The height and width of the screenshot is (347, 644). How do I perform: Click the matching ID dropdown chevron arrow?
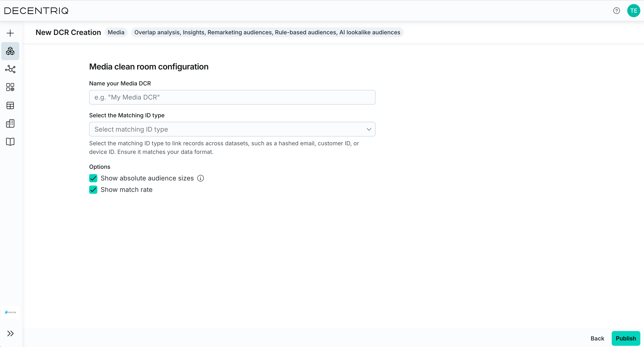[x=369, y=129]
